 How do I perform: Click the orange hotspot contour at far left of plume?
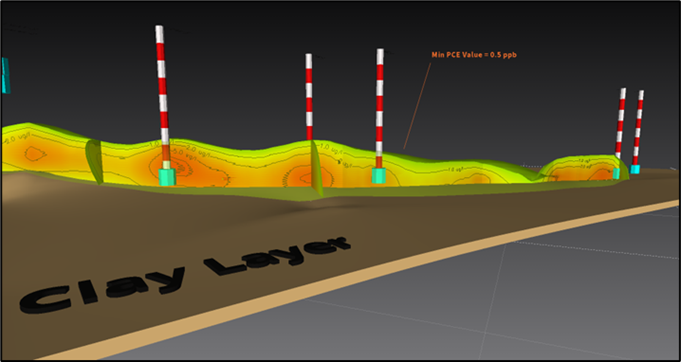[x=35, y=153]
